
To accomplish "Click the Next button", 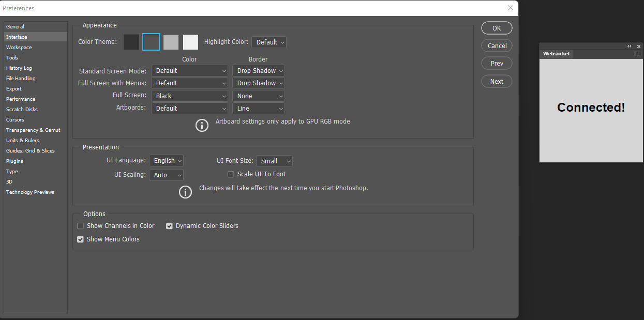I will coord(496,81).
